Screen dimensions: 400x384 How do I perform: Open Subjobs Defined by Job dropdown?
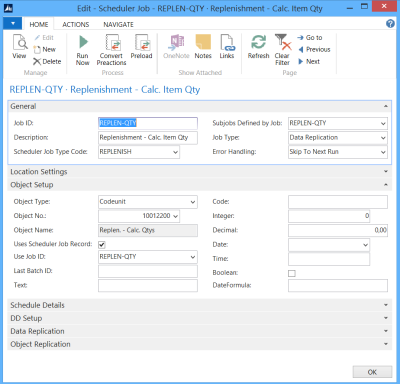coord(383,124)
